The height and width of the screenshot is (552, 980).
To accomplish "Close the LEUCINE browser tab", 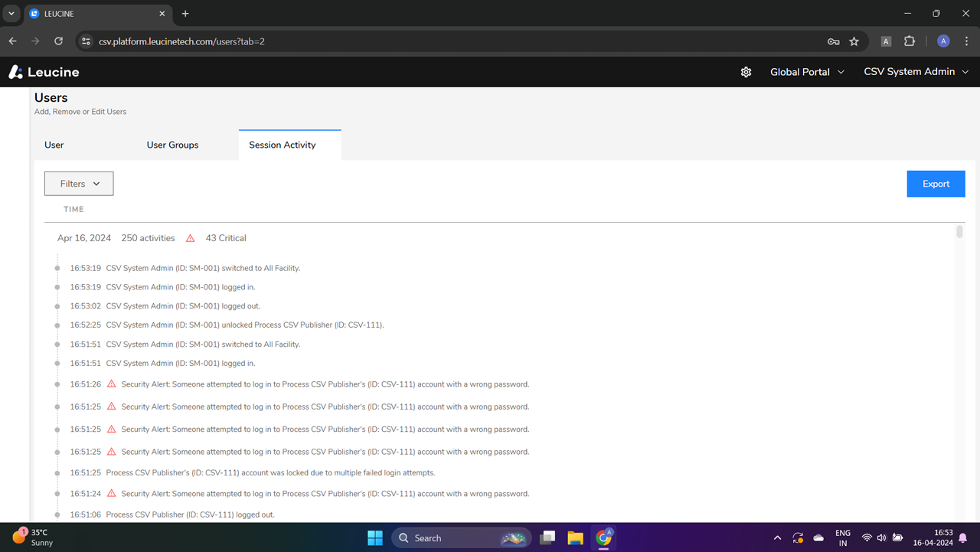I will tap(162, 14).
